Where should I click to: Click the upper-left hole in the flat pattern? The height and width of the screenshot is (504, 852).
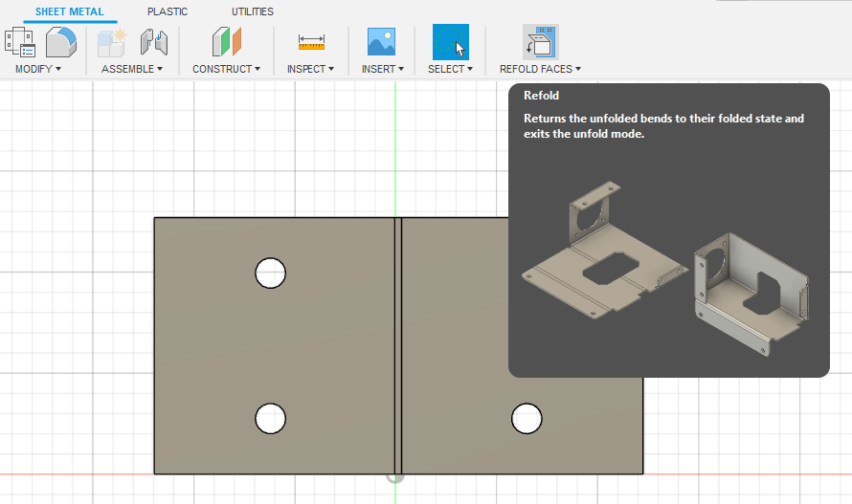[271, 274]
